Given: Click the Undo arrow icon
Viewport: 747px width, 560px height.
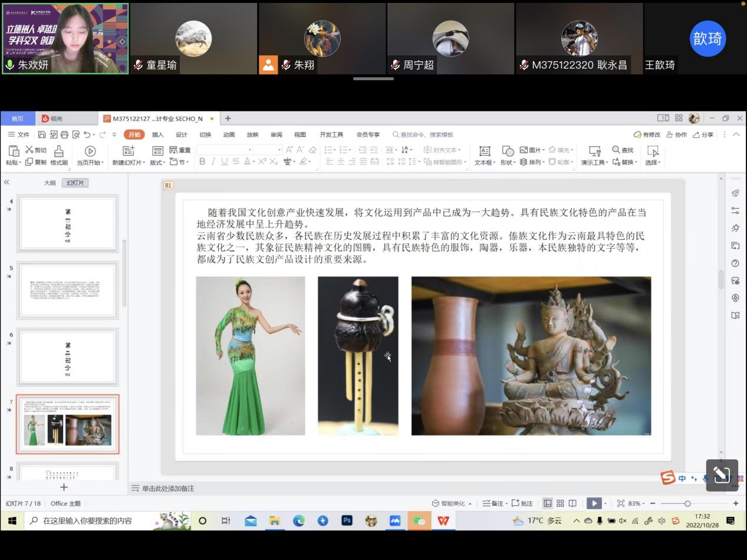Looking at the screenshot, I should pos(87,135).
